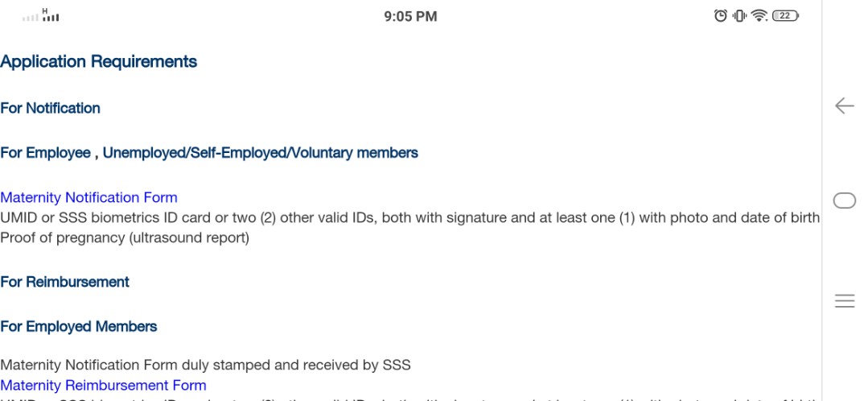Tap the Wi-Fi status icon
Screen dimensions: 868x401
[x=759, y=16]
